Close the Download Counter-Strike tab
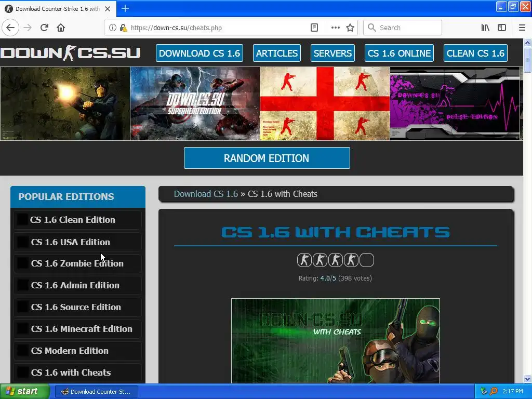532x399 pixels. click(x=108, y=9)
